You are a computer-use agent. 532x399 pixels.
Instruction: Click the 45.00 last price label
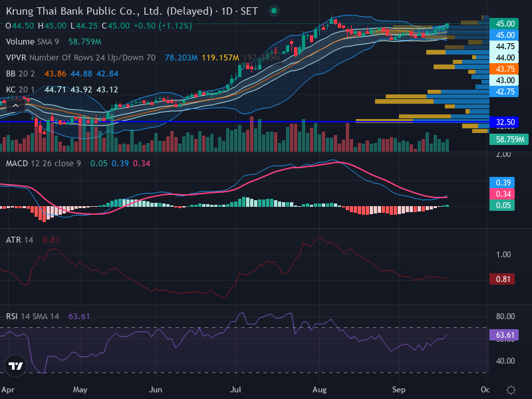504,24
